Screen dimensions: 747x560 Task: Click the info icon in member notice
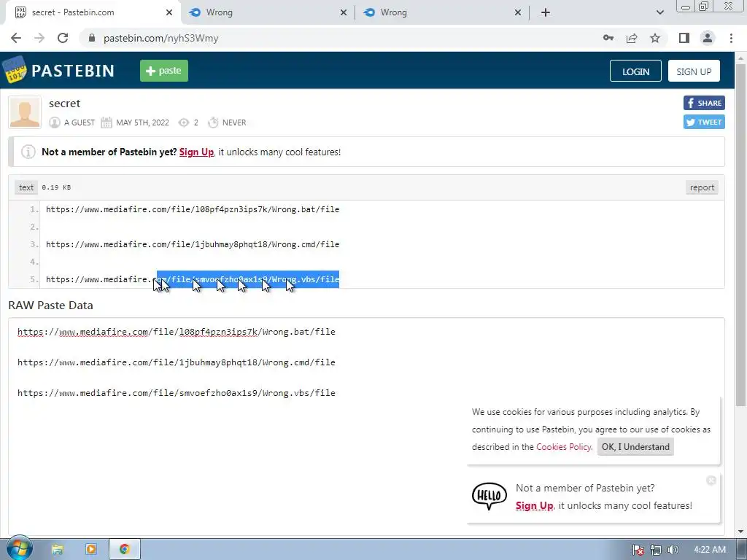click(28, 152)
